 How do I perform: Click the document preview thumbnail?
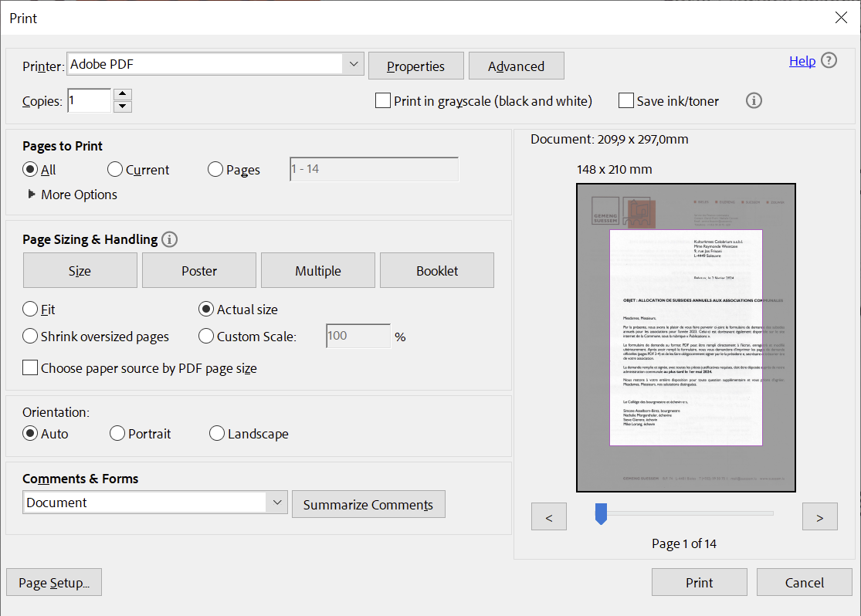point(686,337)
